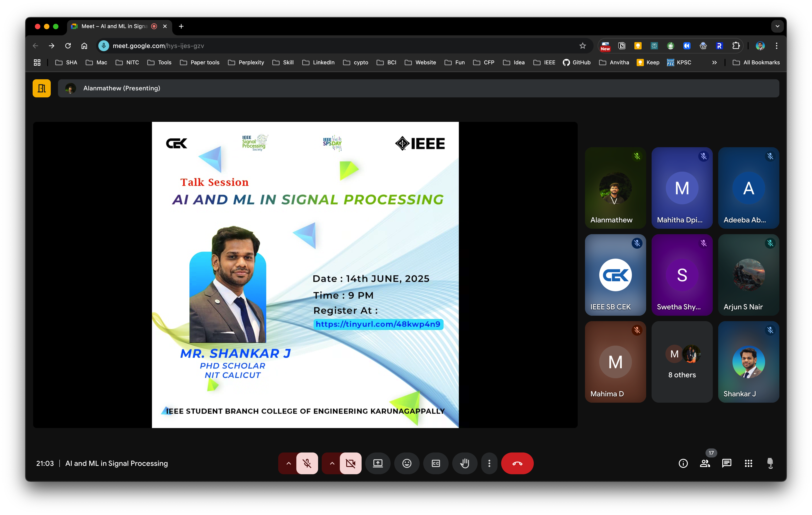Turn on the camera in the control bar
This screenshot has height=515, width=812.
(x=350, y=463)
